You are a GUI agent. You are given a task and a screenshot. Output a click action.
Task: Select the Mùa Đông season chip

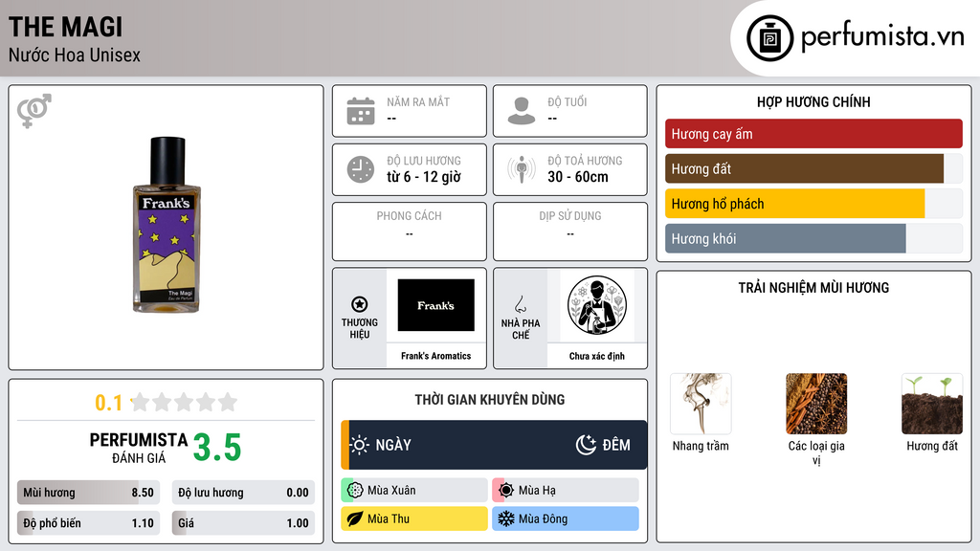(566, 518)
